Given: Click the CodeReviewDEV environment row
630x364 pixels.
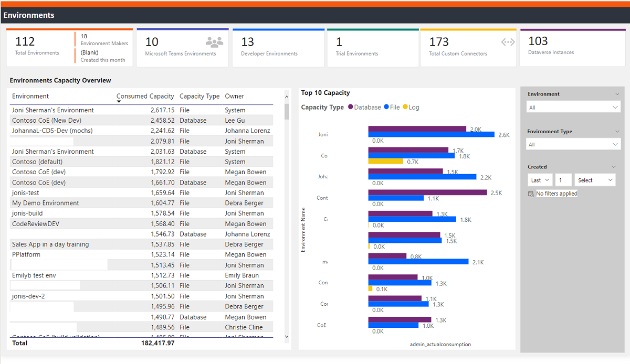Looking at the screenshot, I should (142, 223).
